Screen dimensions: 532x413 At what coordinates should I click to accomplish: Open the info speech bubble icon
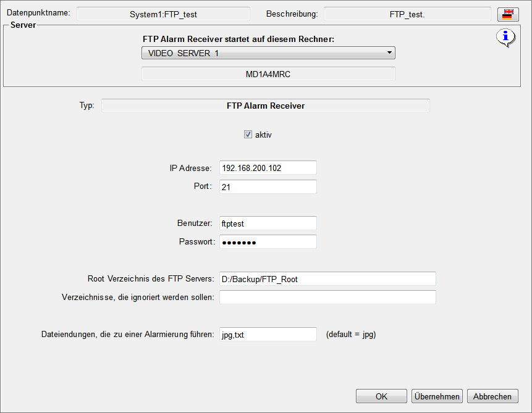[x=506, y=38]
